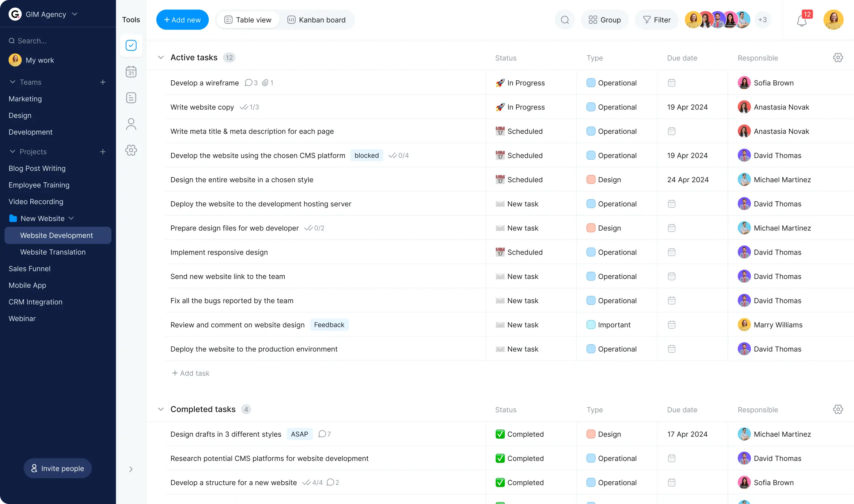This screenshot has width=854, height=504.
Task: Open the Sales Funnel project
Action: tap(30, 269)
